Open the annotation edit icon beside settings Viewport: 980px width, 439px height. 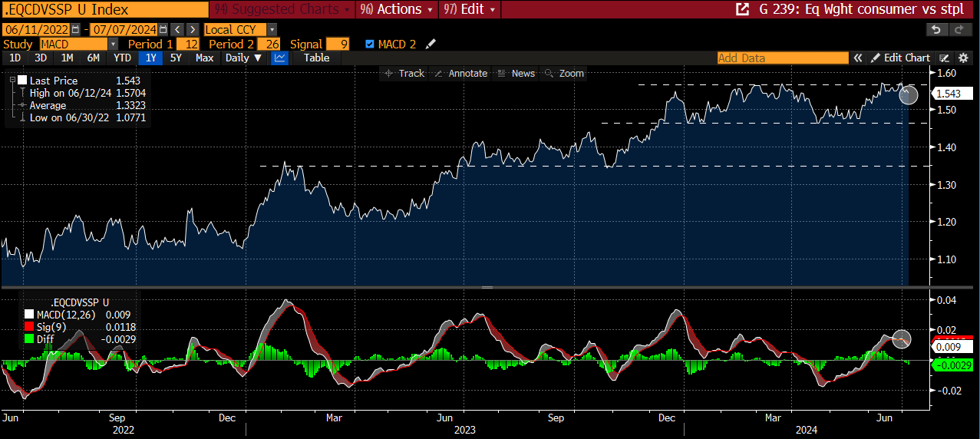945,58
